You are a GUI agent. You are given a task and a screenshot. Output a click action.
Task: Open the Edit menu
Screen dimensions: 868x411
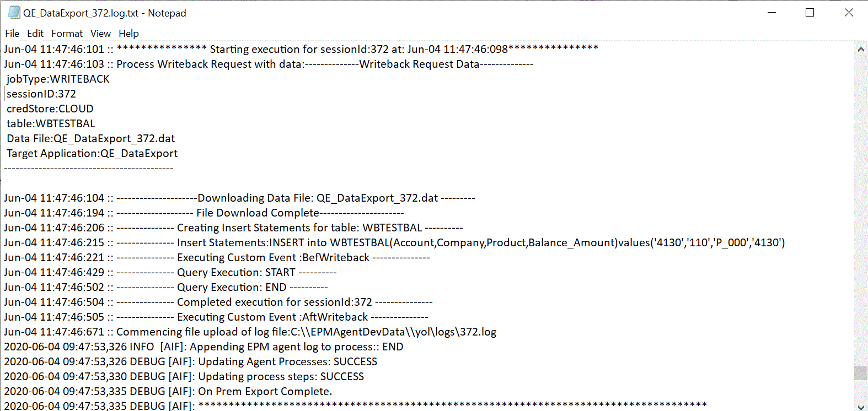click(x=35, y=34)
